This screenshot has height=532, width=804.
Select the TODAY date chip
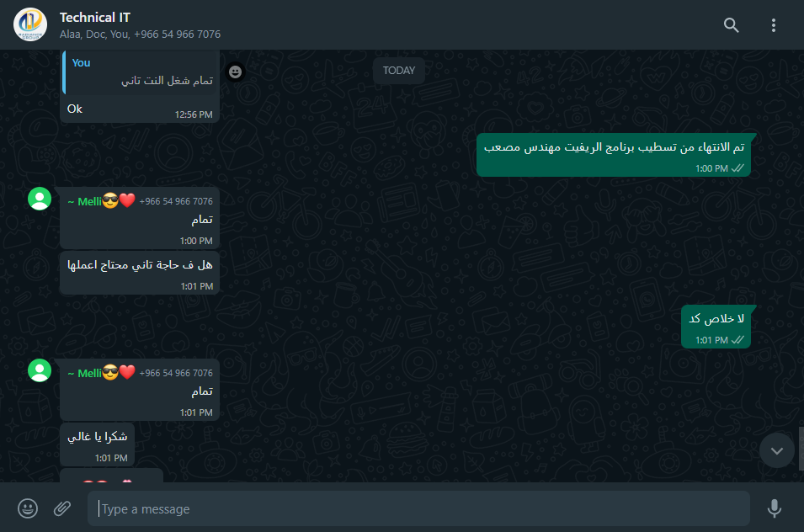tap(398, 71)
